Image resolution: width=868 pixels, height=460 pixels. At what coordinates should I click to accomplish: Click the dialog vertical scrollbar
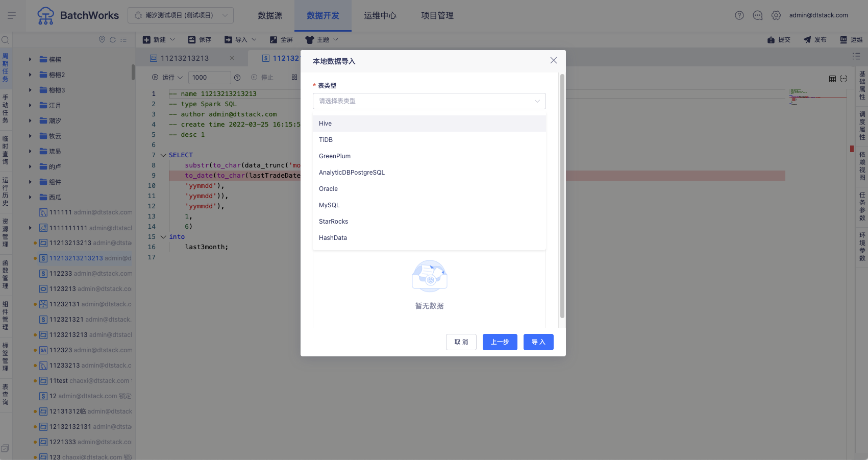tap(562, 196)
